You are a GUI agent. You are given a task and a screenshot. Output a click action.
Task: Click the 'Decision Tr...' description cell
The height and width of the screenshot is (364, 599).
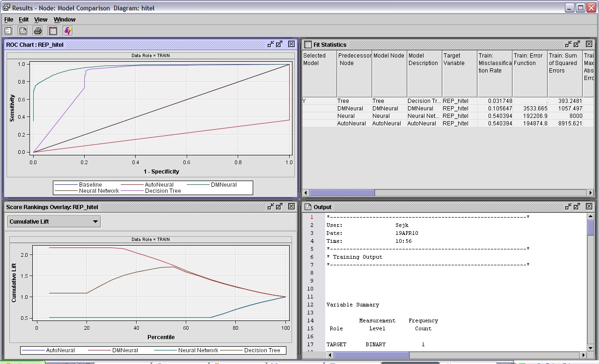424,101
